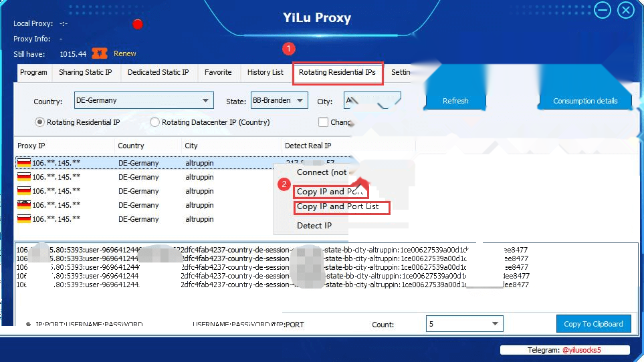
Task: Open the Dedicated Static IP tab
Action: [158, 73]
